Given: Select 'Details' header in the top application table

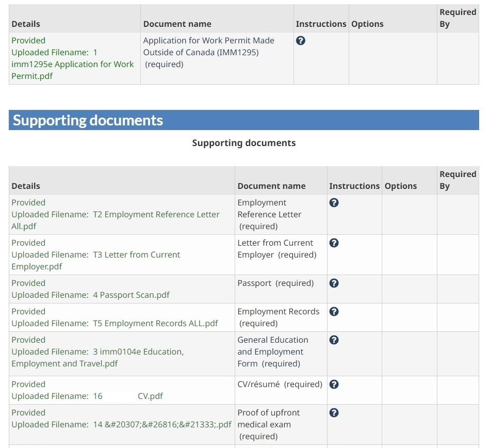Looking at the screenshot, I should [x=26, y=24].
